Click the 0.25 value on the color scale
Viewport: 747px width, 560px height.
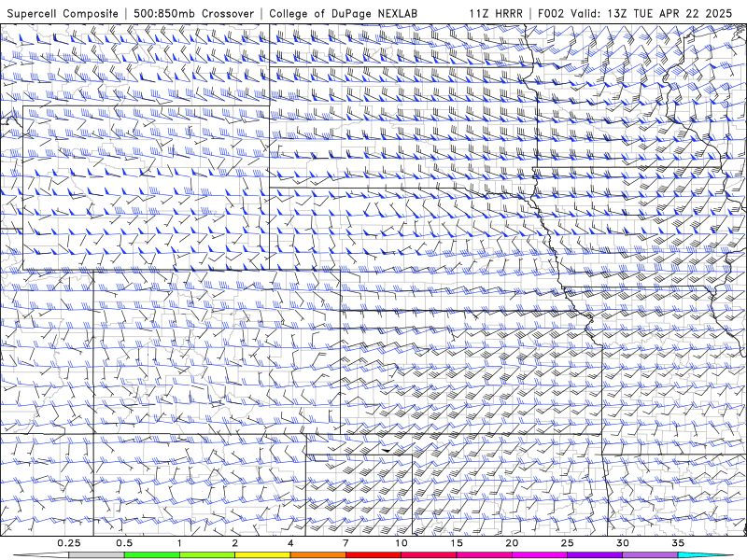click(x=69, y=543)
